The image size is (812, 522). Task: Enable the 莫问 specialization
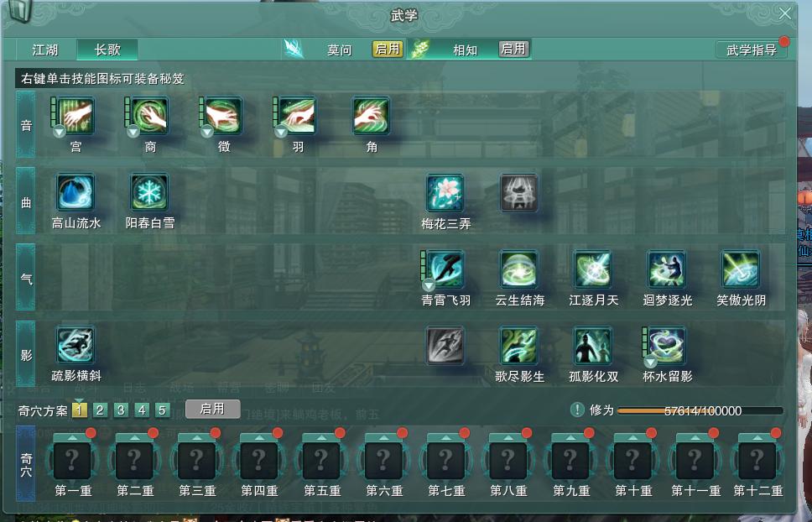pyautogui.click(x=388, y=50)
